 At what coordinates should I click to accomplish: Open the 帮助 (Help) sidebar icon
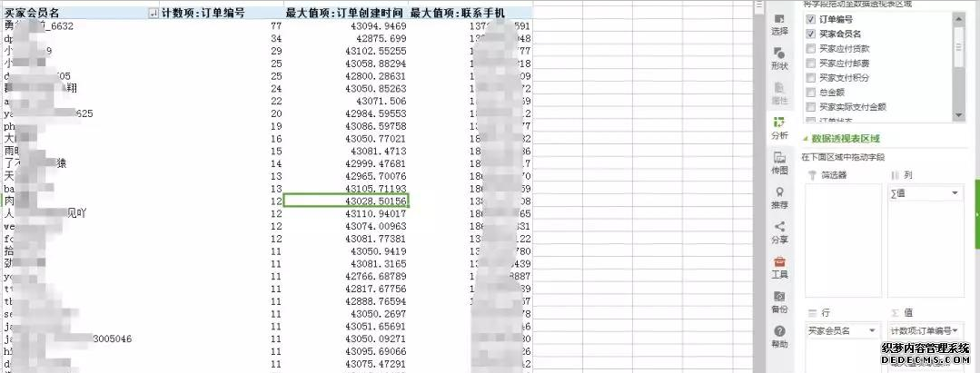pyautogui.click(x=778, y=336)
